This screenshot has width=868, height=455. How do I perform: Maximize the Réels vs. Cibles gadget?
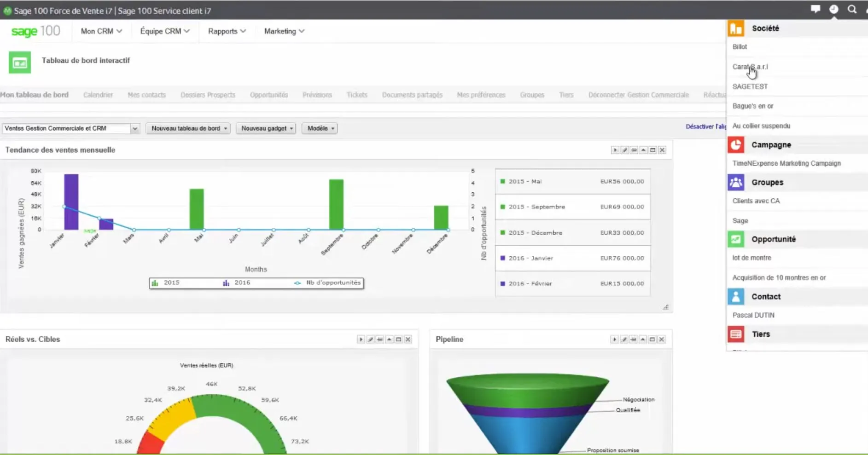click(x=398, y=340)
